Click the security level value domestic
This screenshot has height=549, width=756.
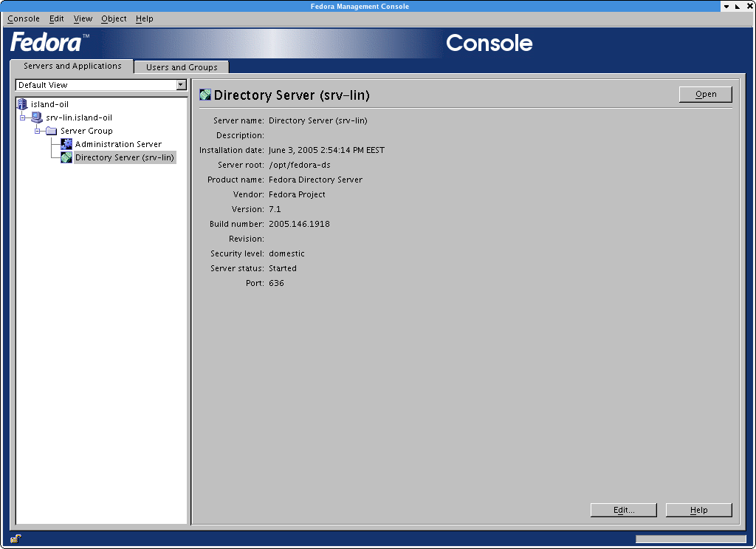(x=287, y=253)
